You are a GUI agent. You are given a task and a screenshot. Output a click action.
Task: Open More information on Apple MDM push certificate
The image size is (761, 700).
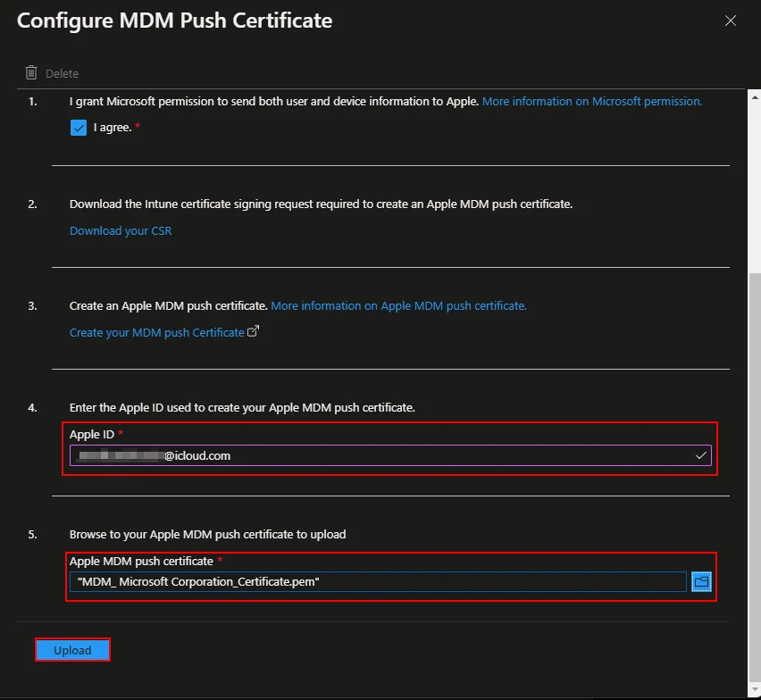(x=398, y=305)
